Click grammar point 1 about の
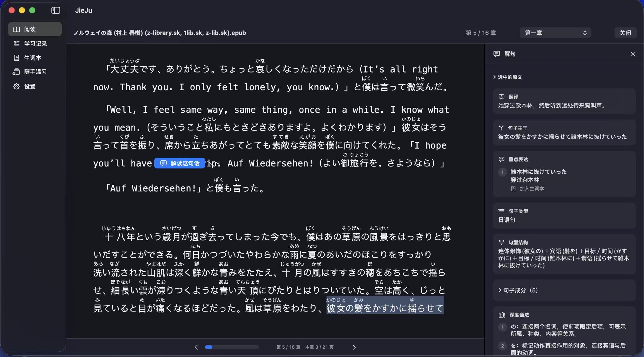This screenshot has width=644, height=357. pyautogui.click(x=562, y=330)
